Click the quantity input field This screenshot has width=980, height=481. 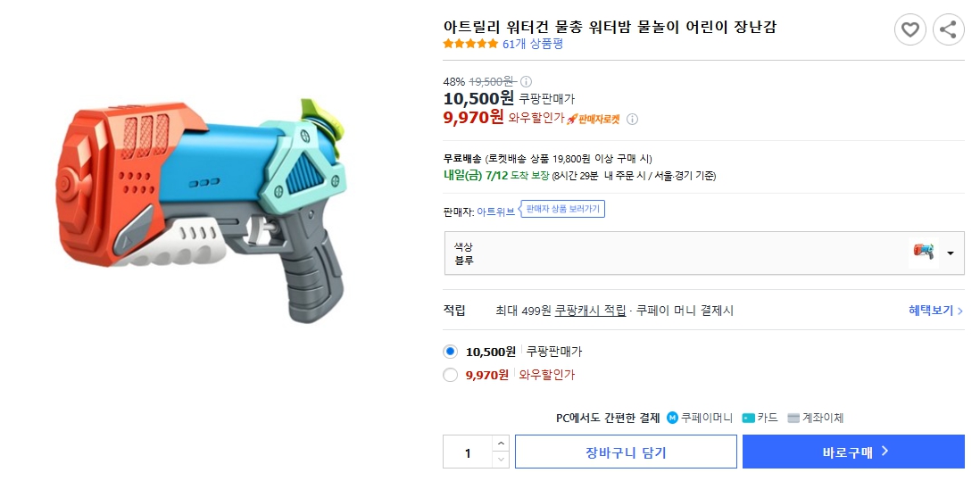468,452
